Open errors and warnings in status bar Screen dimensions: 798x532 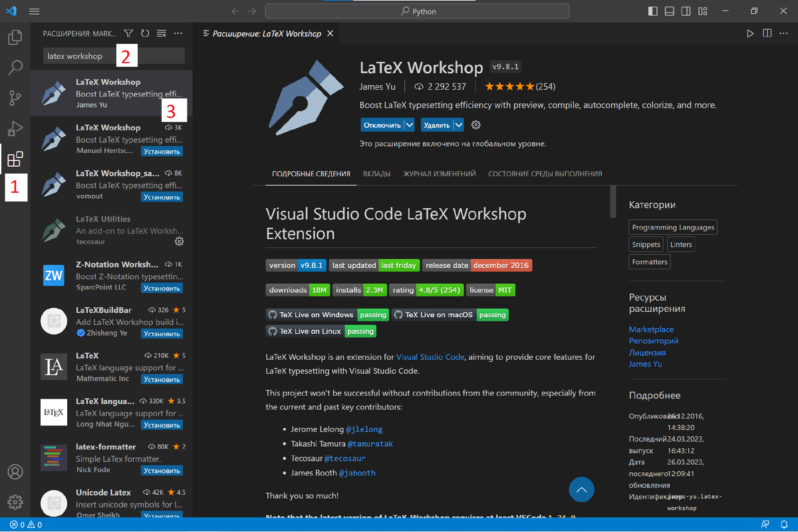pyautogui.click(x=25, y=525)
